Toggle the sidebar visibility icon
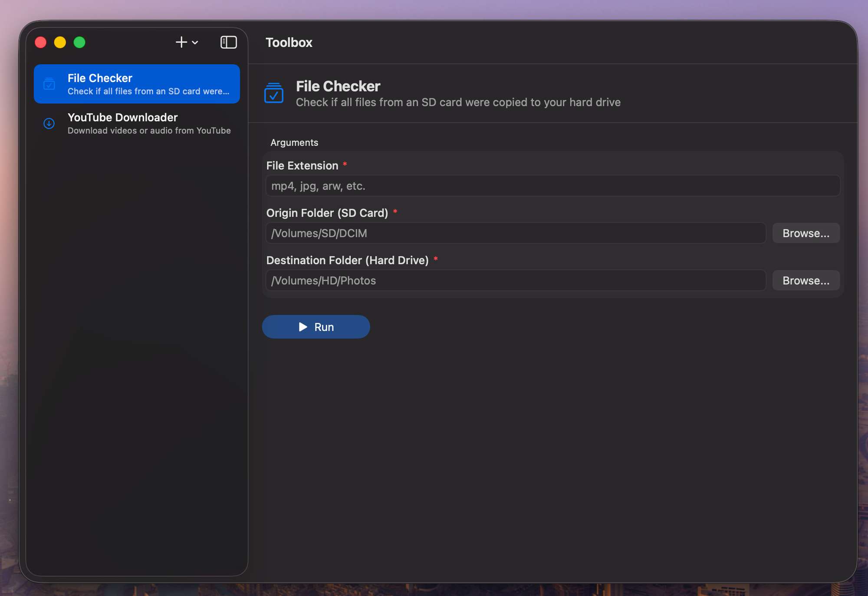868x596 pixels. 229,42
